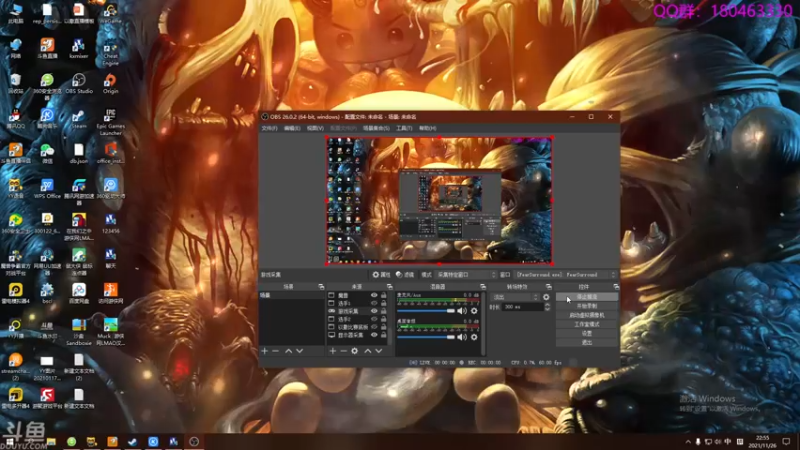Adjust the Desktop Audio volume slider
The image size is (800, 450).
tap(426, 337)
